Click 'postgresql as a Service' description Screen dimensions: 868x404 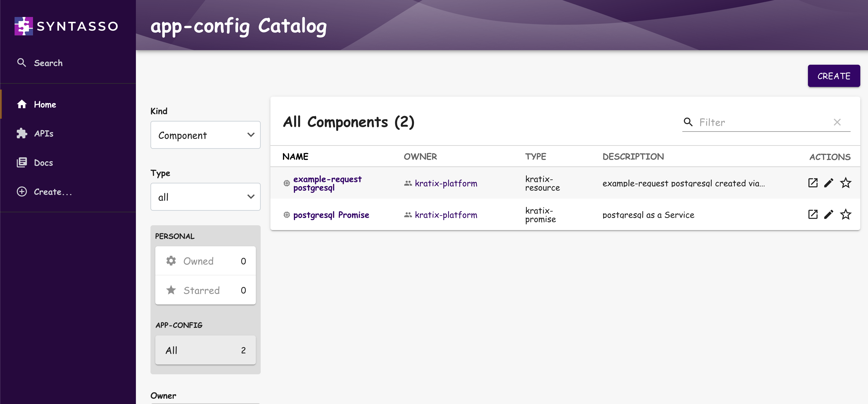648,215
